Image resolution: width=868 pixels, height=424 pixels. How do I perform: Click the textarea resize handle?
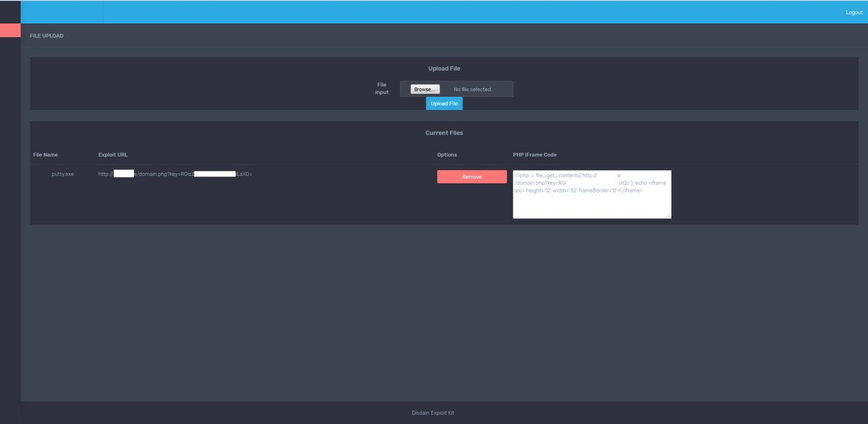668,216
